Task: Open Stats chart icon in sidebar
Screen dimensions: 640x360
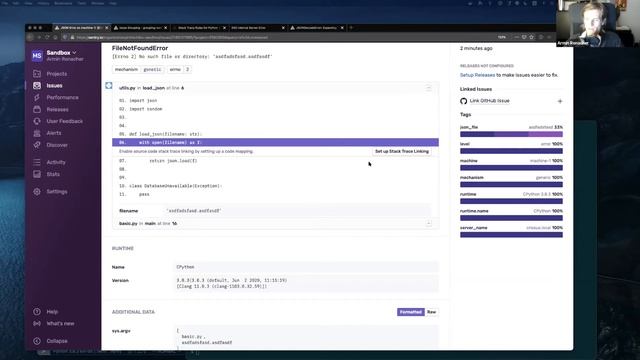Action: point(37,174)
